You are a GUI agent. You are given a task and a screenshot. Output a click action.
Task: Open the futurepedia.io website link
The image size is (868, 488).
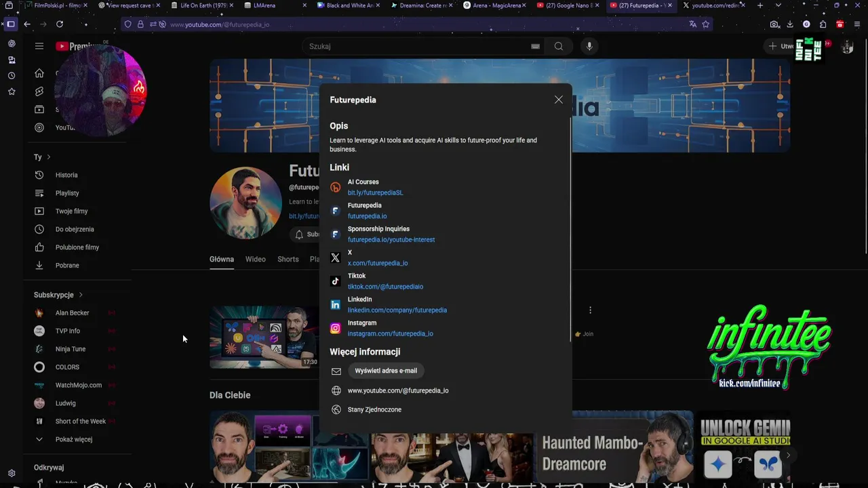coord(367,216)
